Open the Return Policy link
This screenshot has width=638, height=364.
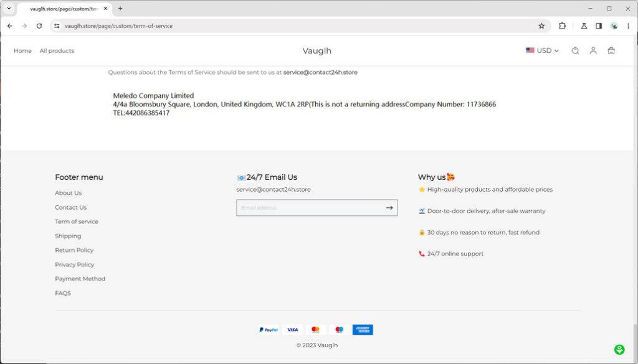[x=74, y=250]
